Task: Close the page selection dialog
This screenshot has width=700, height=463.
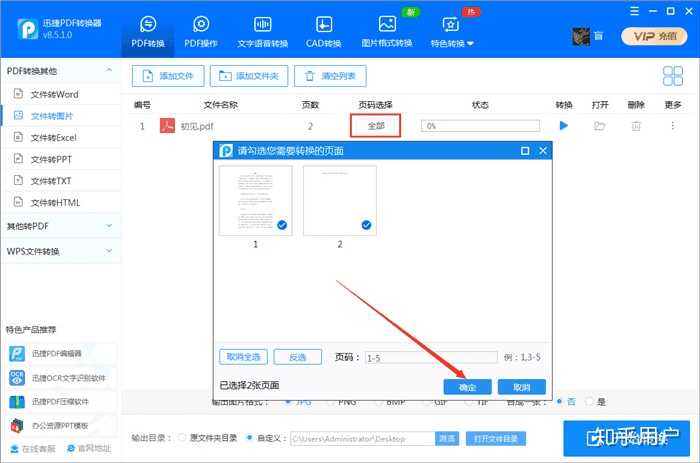Action: [x=543, y=151]
